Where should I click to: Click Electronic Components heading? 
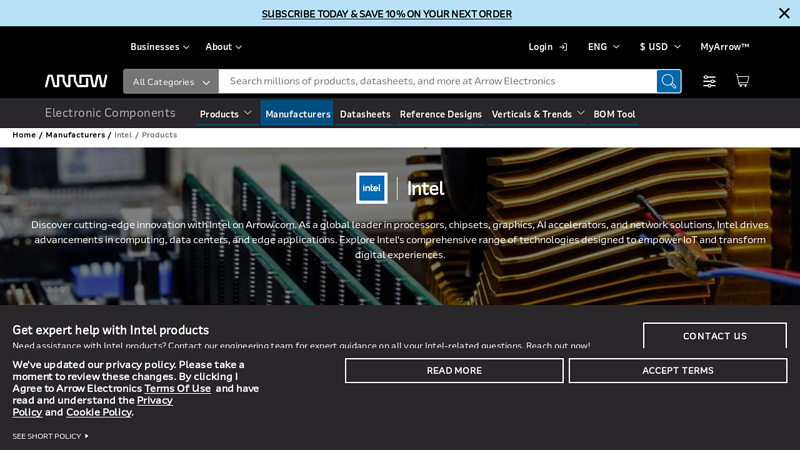click(110, 113)
